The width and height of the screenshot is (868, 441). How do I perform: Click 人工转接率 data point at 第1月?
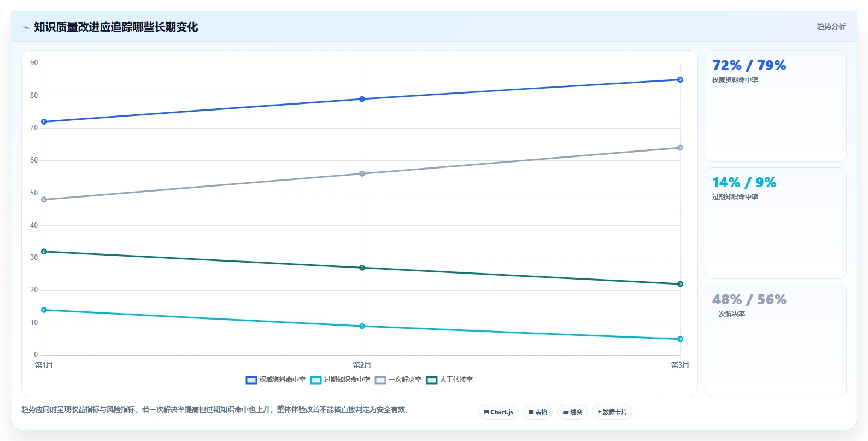tap(44, 252)
